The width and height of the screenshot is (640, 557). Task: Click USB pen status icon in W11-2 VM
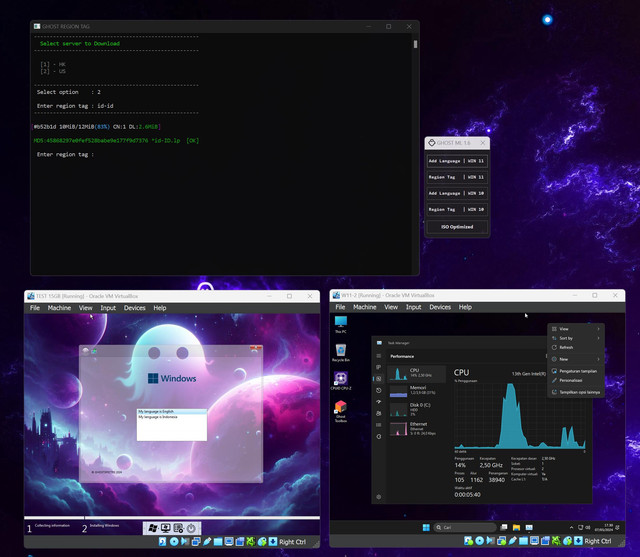[513, 541]
